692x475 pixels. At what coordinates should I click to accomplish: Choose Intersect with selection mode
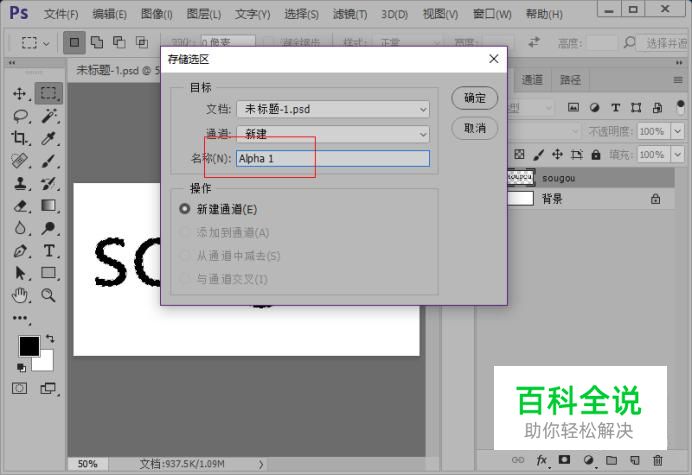[x=142, y=42]
